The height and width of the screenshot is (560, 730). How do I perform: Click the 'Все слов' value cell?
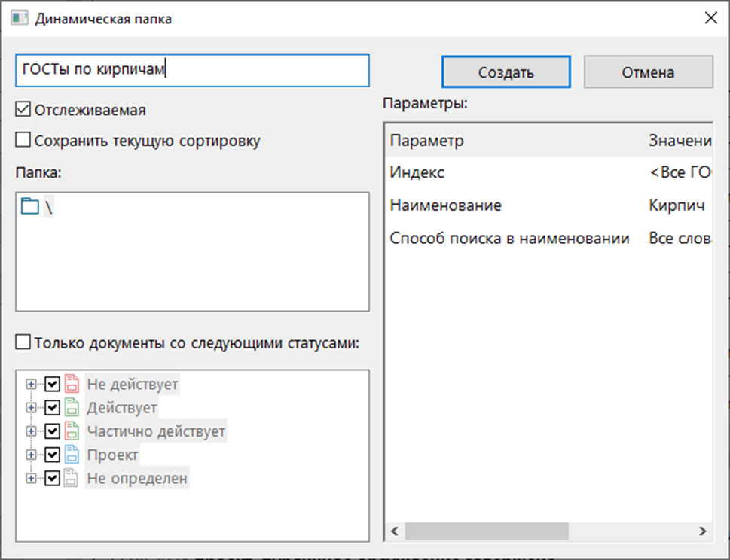pyautogui.click(x=680, y=238)
